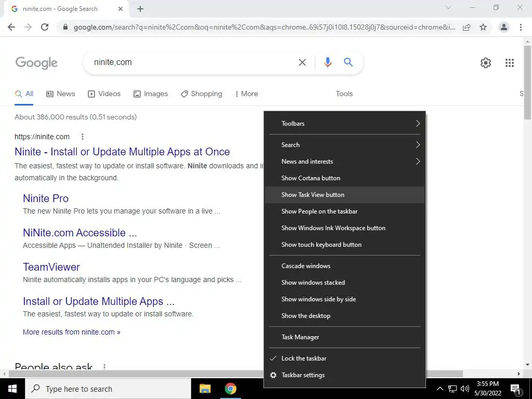Click the tab search chevron in title bar
The height and width of the screenshot is (399, 532).
[x=448, y=7]
